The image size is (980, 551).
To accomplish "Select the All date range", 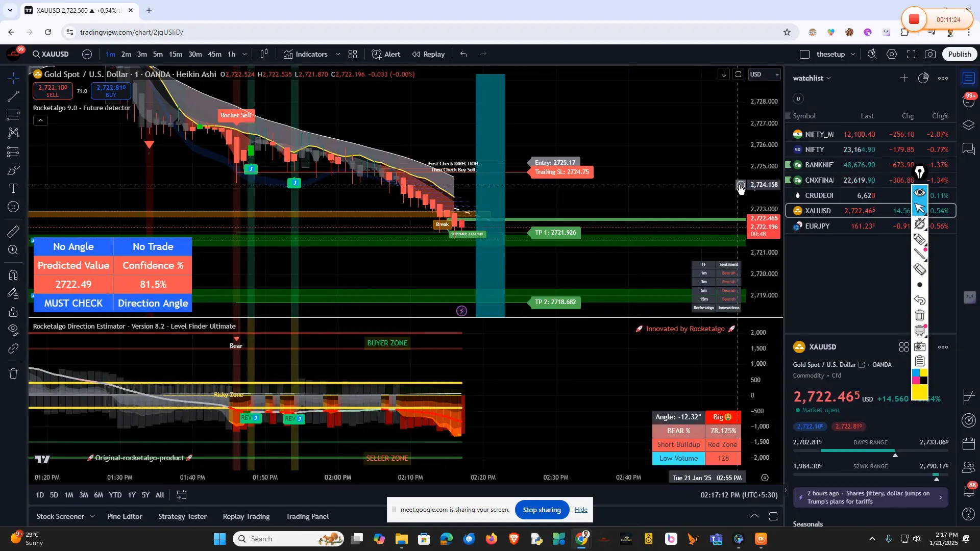I will pyautogui.click(x=160, y=495).
